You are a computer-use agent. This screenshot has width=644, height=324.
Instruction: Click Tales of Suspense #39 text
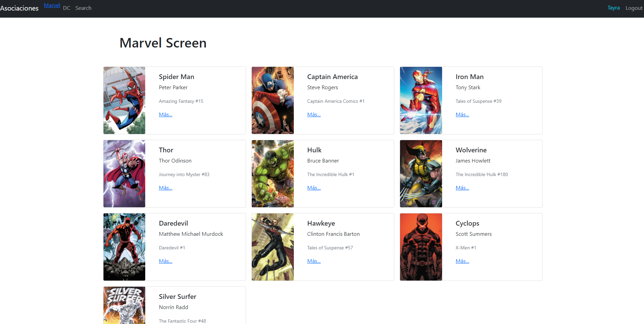[x=478, y=101]
